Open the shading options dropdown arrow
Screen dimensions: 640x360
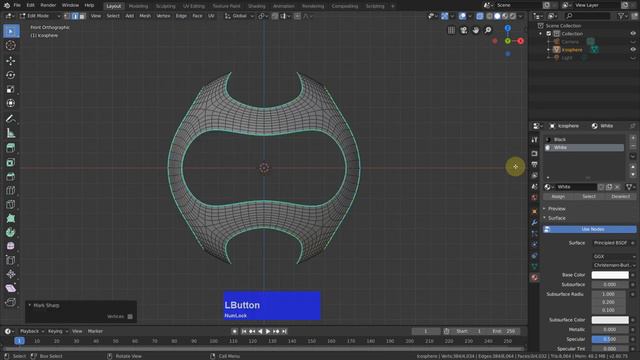pyautogui.click(x=520, y=16)
